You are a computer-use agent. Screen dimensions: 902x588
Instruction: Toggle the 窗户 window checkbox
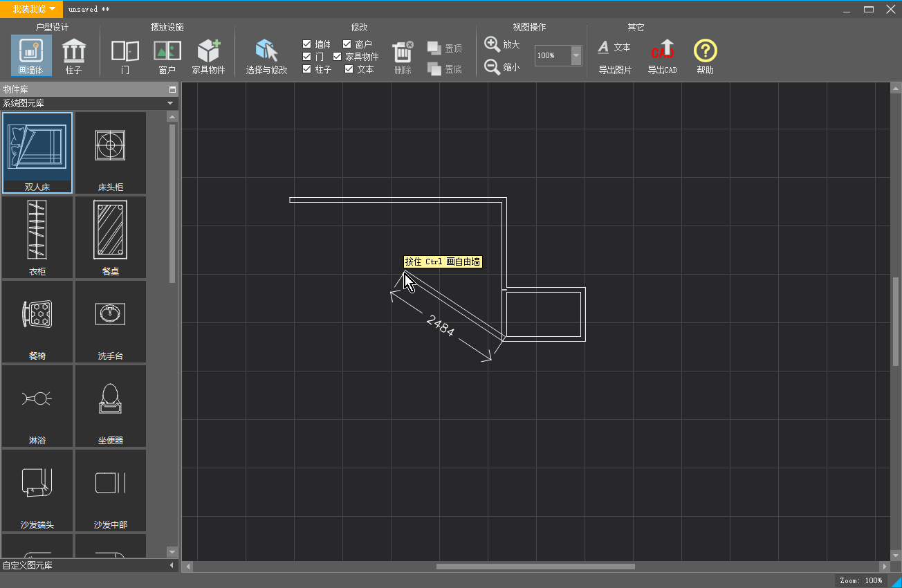347,44
